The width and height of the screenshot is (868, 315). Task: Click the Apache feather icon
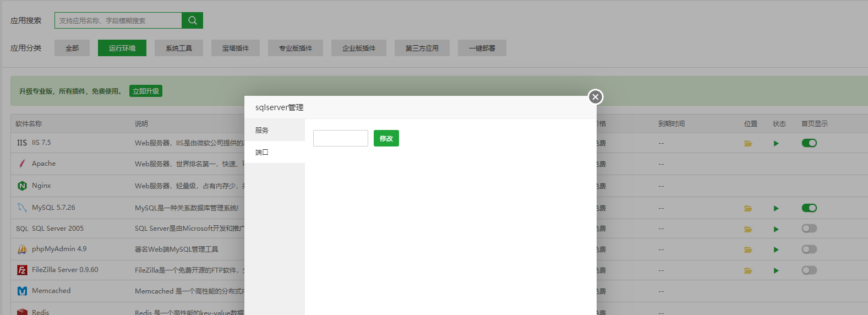[22, 164]
